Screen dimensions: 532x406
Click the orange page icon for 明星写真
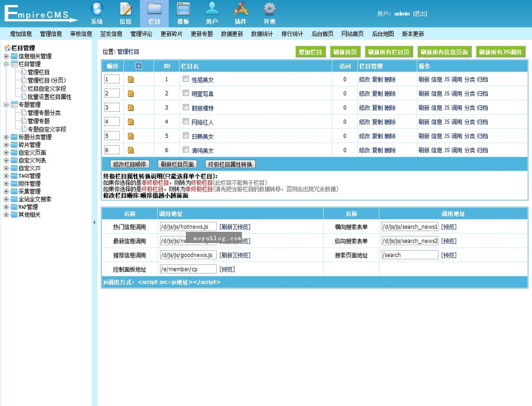[x=130, y=94]
